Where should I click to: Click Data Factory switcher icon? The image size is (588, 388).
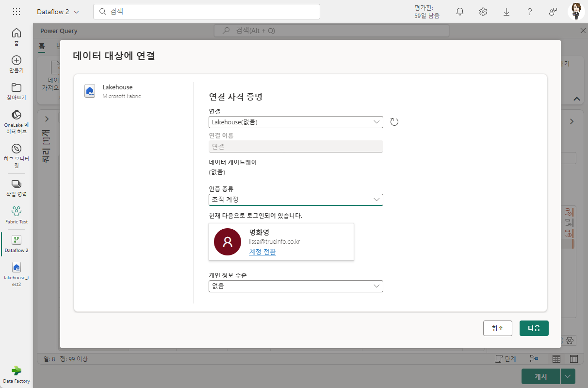click(x=16, y=373)
